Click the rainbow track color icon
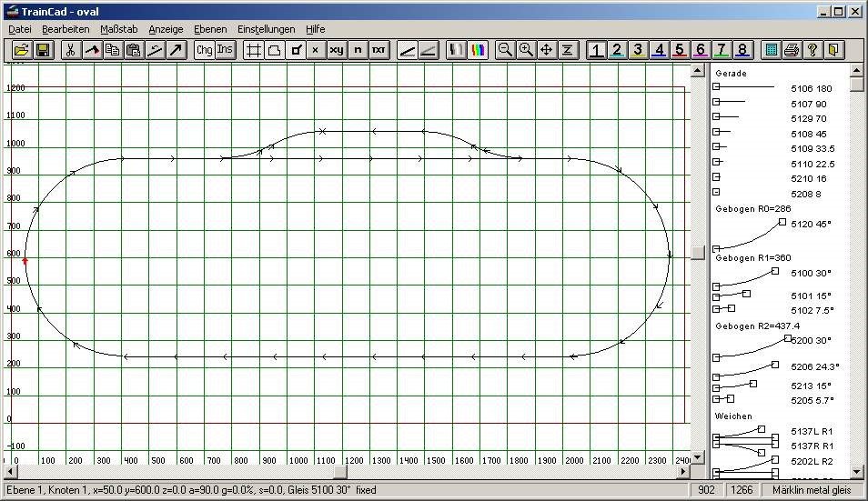The width and height of the screenshot is (868, 501). pos(477,50)
